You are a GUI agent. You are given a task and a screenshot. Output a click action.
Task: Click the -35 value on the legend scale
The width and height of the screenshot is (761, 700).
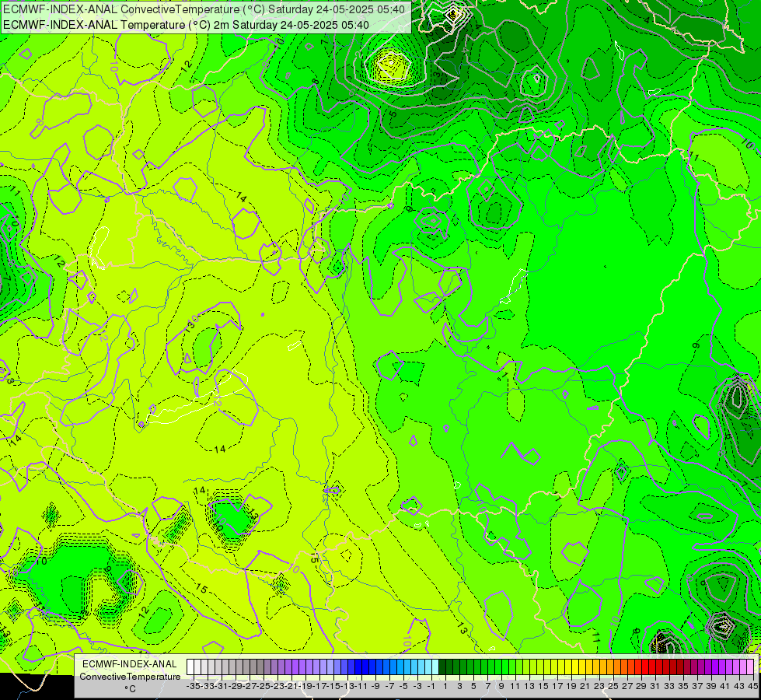click(x=193, y=686)
